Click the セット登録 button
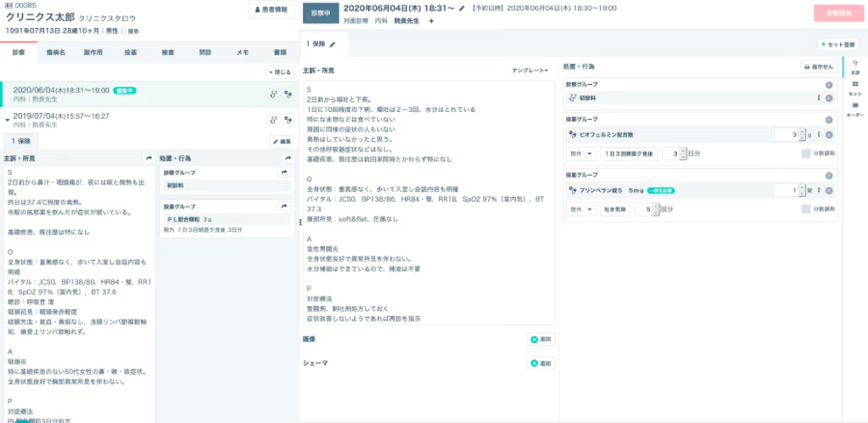Image resolution: width=868 pixels, height=423 pixels. click(838, 45)
